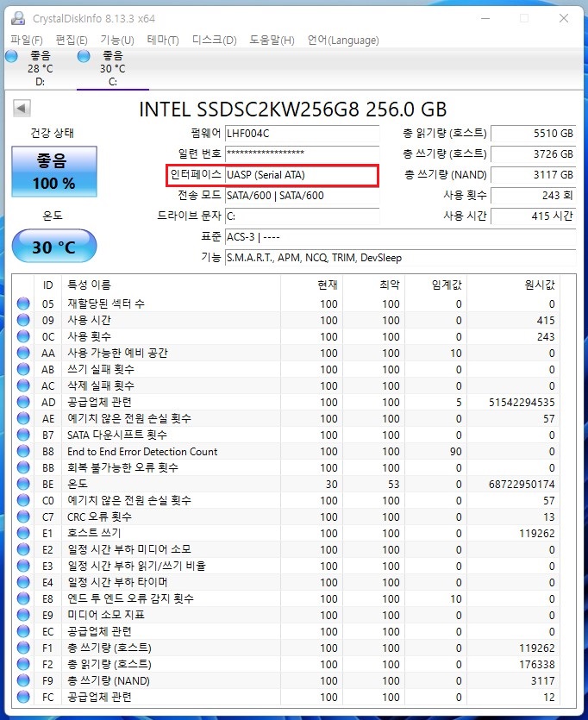This screenshot has width=588, height=720.
Task: Click status orb of attribute B8 row
Action: [23, 451]
